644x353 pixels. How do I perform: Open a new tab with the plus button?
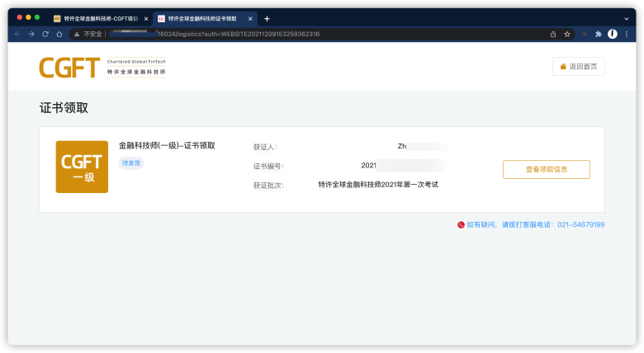267,18
